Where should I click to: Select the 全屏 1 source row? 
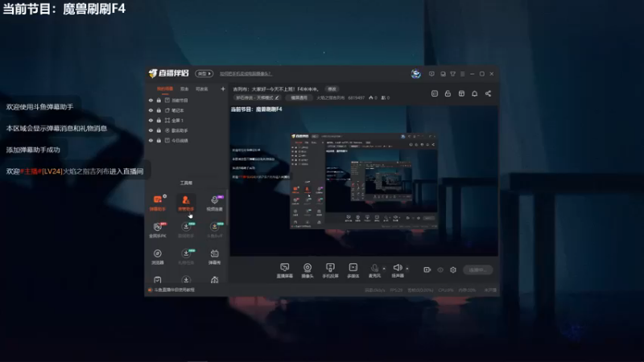click(187, 121)
